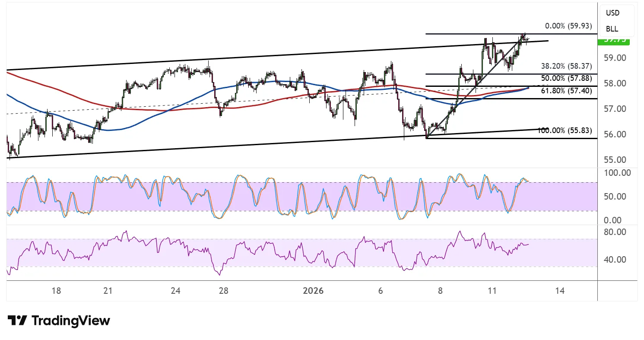The width and height of the screenshot is (644, 340).
Task: Select the 38.20% (58.37) Fibonacci level
Action: coord(566,67)
